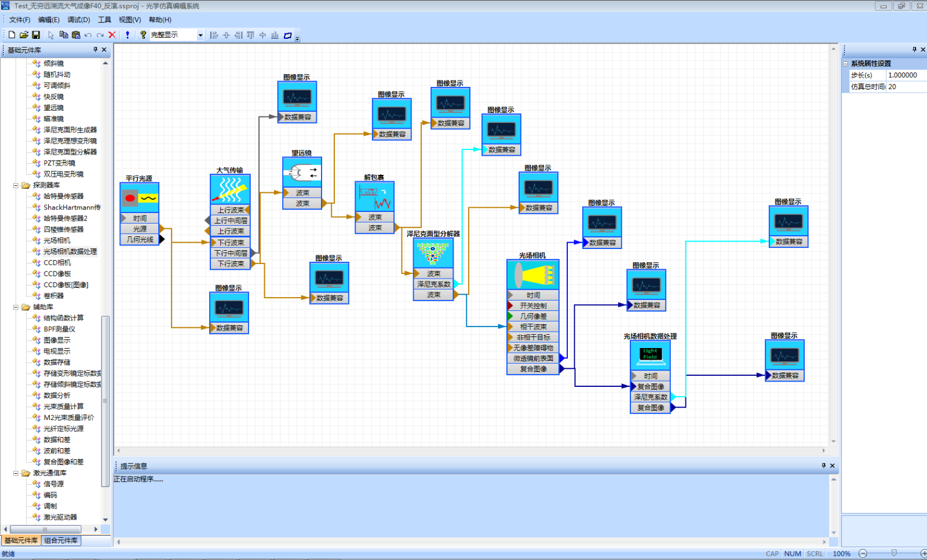Viewport: 927px width, 560px height.
Task: Select M2光束质量评价 tree item
Action: coord(68,418)
